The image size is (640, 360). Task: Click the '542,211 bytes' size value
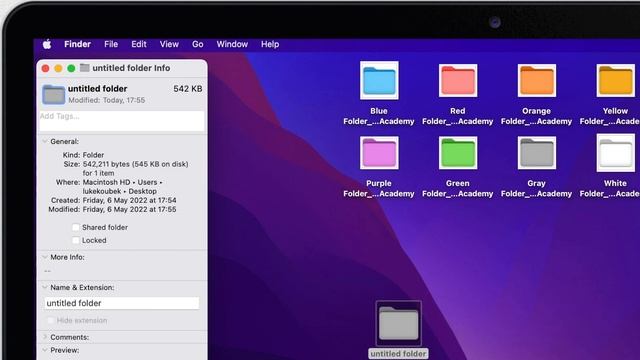click(x=107, y=164)
